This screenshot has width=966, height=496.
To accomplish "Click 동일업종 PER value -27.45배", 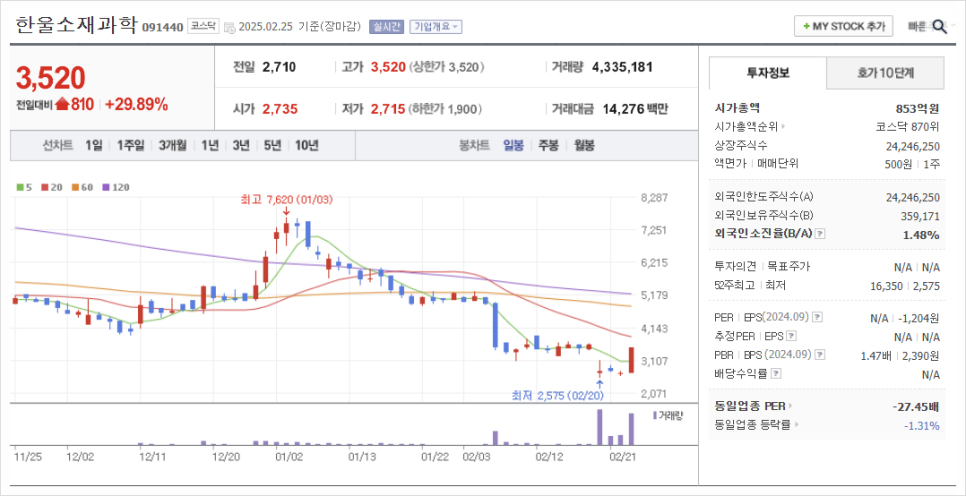I will tap(915, 407).
